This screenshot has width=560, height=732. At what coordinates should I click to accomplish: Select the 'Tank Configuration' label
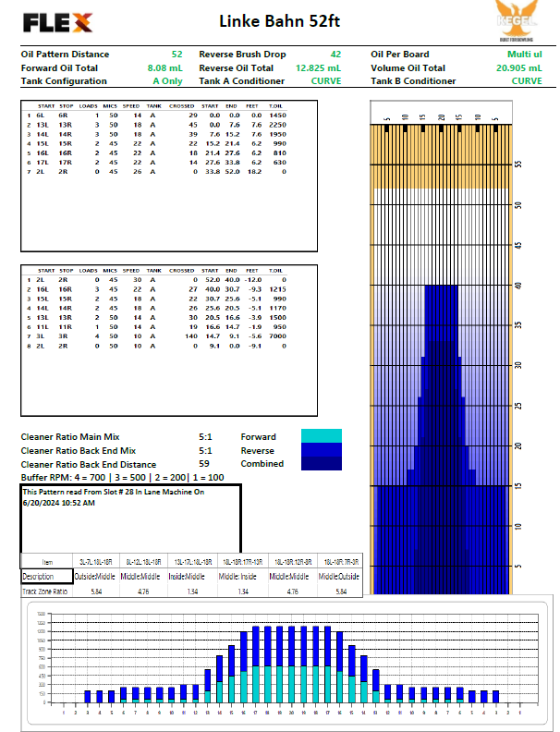(x=64, y=80)
